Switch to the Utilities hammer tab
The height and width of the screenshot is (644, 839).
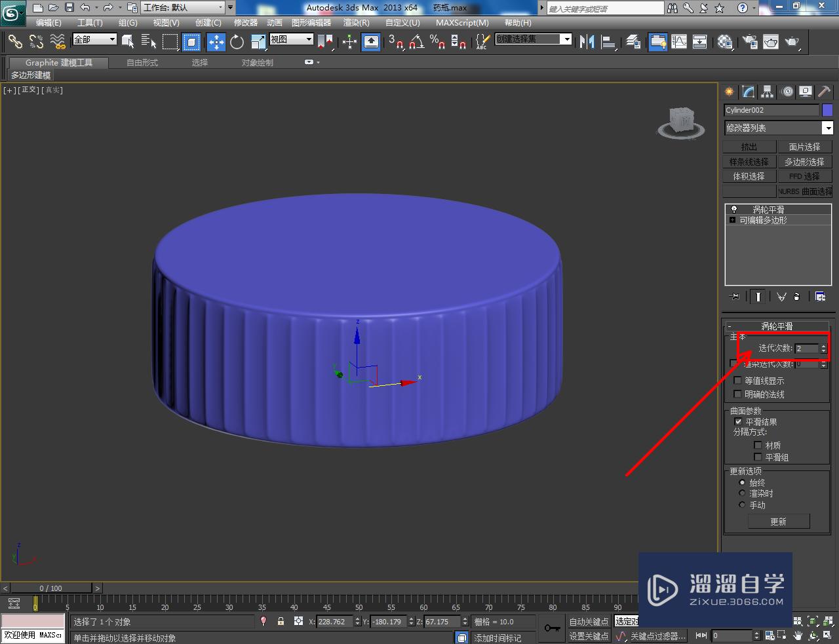coord(824,92)
